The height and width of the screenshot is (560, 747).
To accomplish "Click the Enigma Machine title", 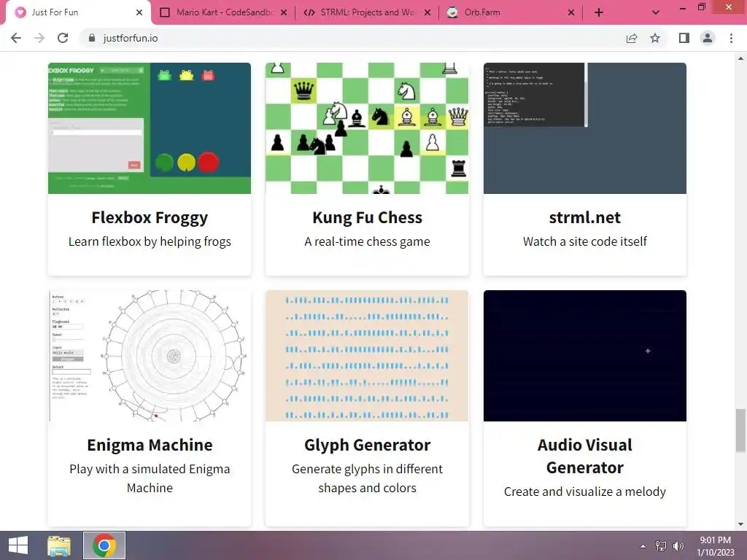I will [150, 446].
